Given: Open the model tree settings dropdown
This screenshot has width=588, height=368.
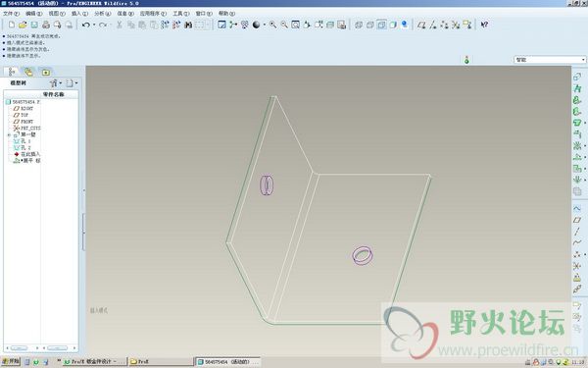Looking at the screenshot, I should point(55,83).
